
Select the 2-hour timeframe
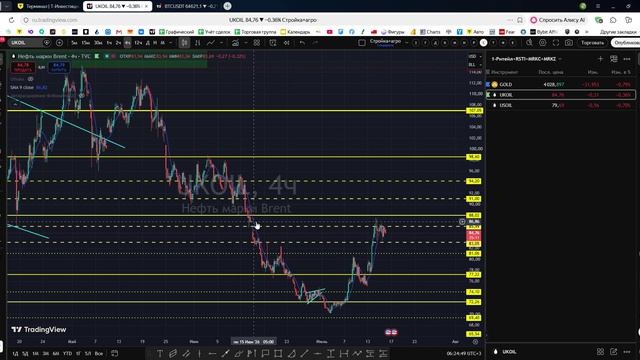[x=118, y=43]
